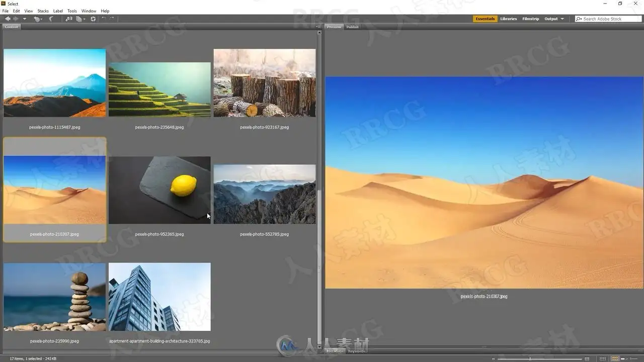This screenshot has width=644, height=362.
Task: Go back with the left arrow icon
Action: pyautogui.click(x=8, y=19)
